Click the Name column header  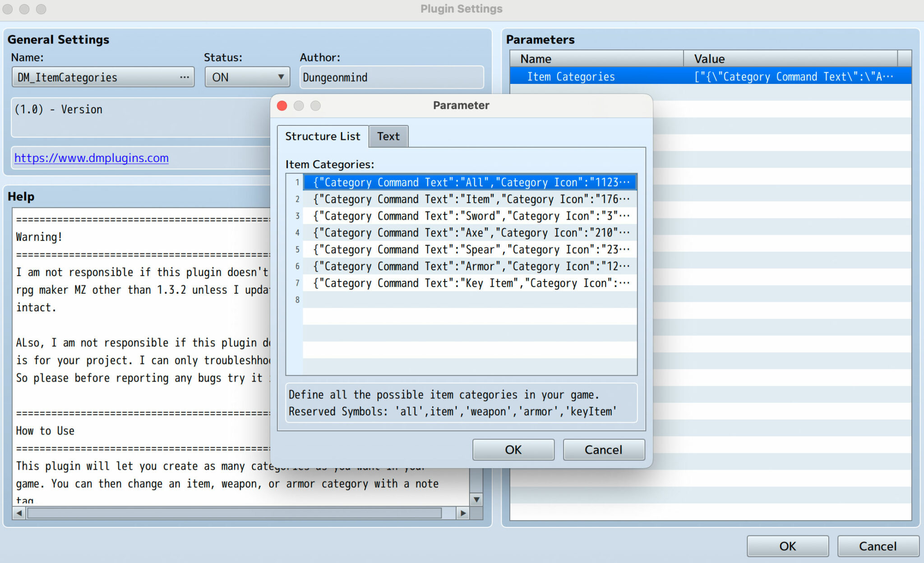pyautogui.click(x=596, y=59)
